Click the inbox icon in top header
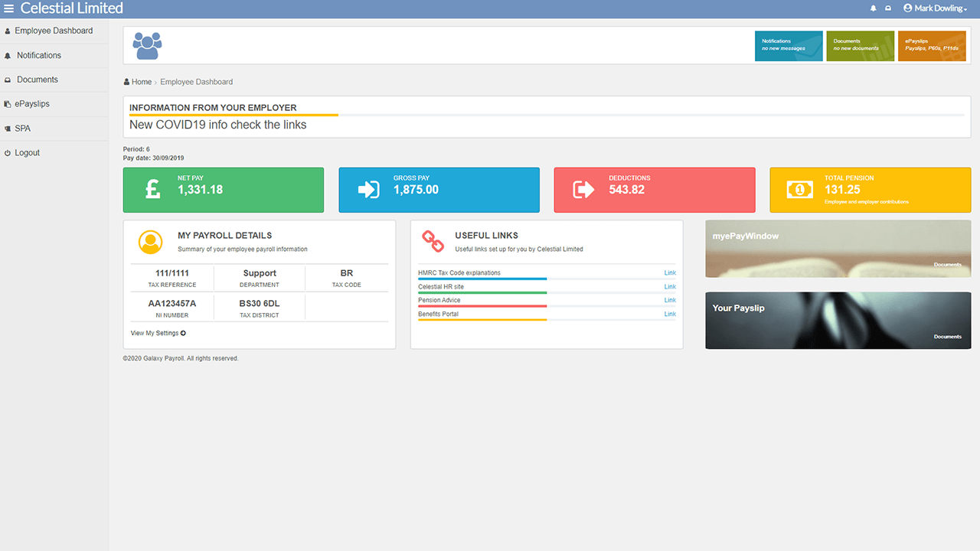980x551 pixels. pos(888,8)
